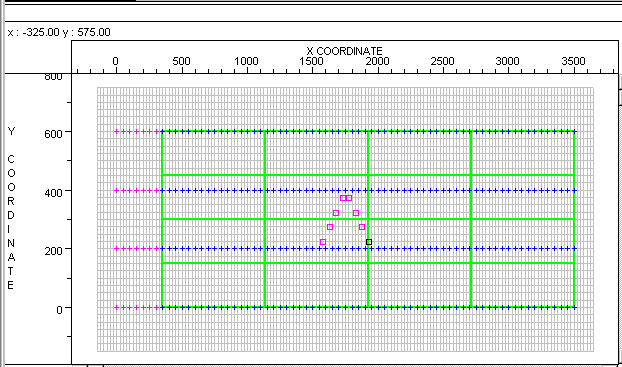Select the rightmost magenta square marker

tap(362, 227)
